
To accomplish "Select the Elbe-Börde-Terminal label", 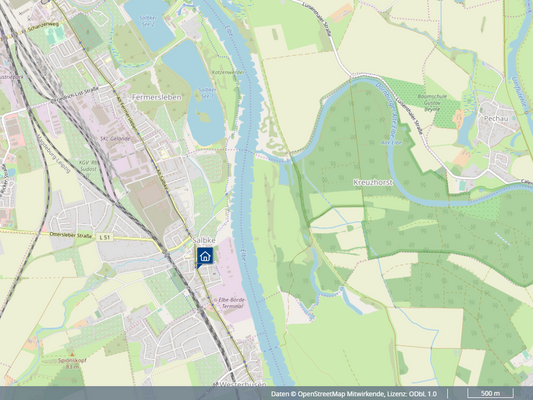I will 233,303.
